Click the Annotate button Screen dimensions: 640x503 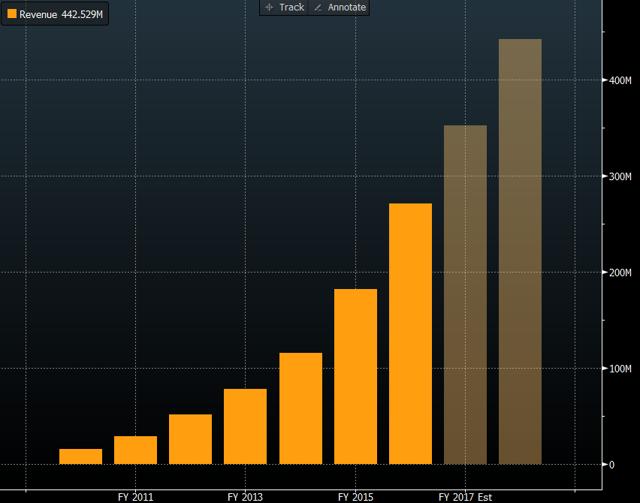[x=340, y=7]
